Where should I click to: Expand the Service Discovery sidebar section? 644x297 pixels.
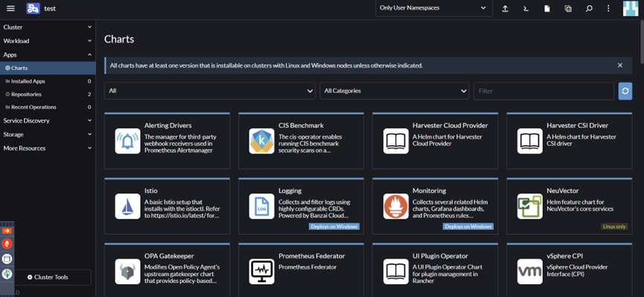[x=48, y=121]
